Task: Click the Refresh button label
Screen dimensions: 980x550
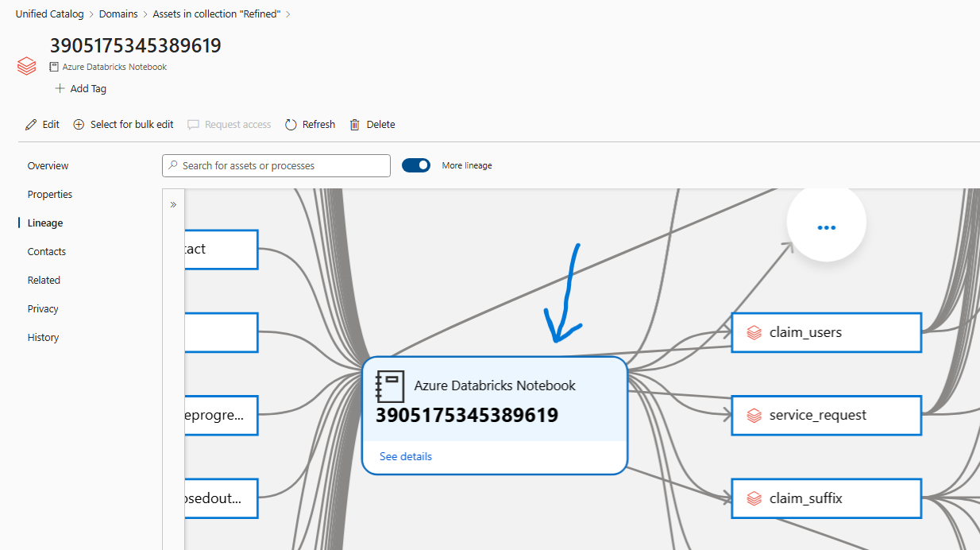Action: tap(318, 125)
